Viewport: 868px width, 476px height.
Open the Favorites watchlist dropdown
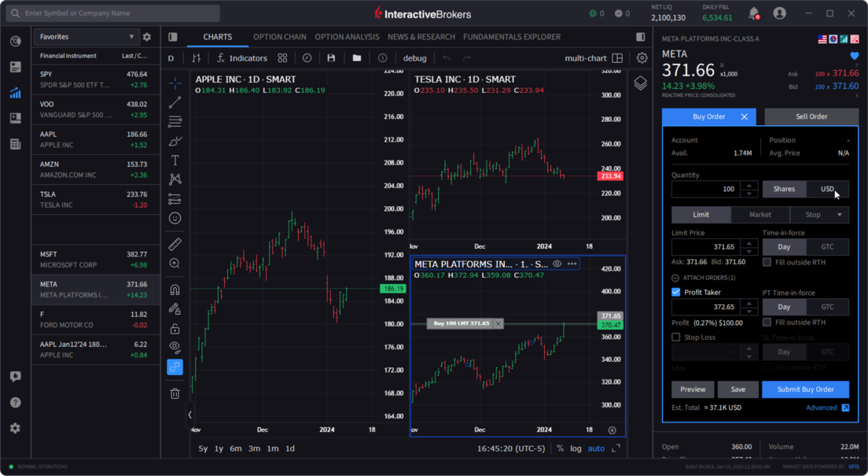point(85,36)
